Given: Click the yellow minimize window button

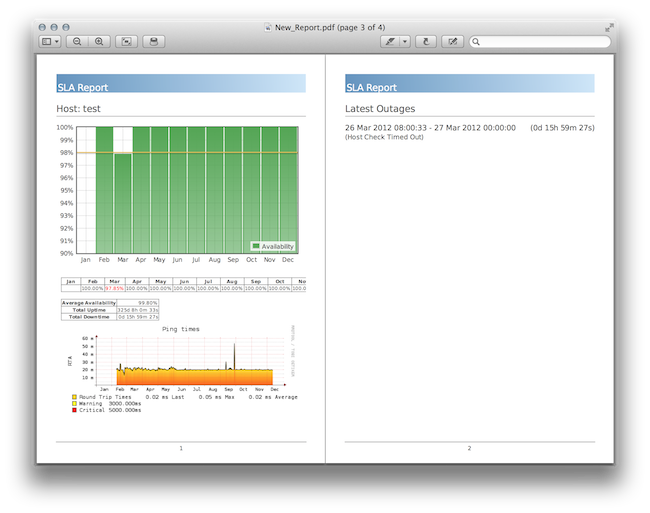Looking at the screenshot, I should [x=54, y=28].
